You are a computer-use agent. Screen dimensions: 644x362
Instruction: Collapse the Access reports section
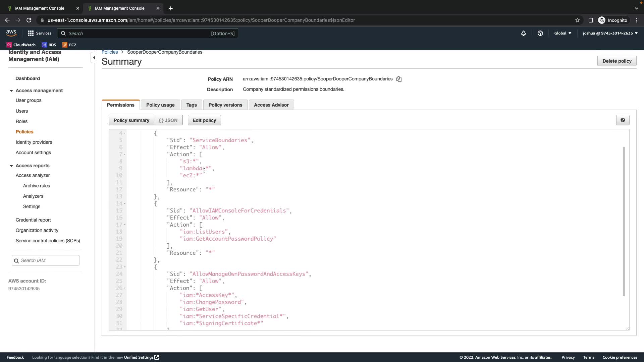11,166
